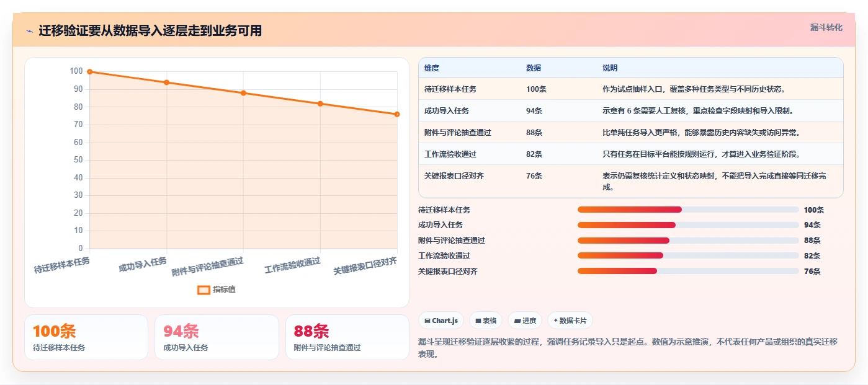
Task: Click the x-axis label 待迁移样本任务
Action: (x=62, y=265)
